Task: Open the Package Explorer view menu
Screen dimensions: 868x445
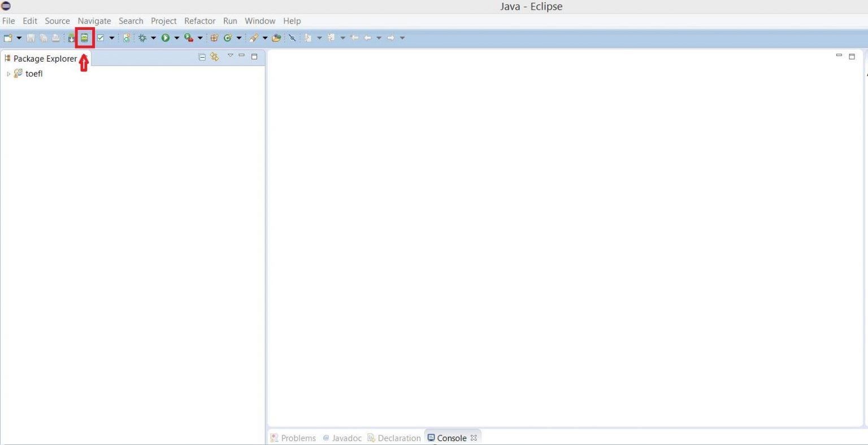Action: click(x=231, y=56)
